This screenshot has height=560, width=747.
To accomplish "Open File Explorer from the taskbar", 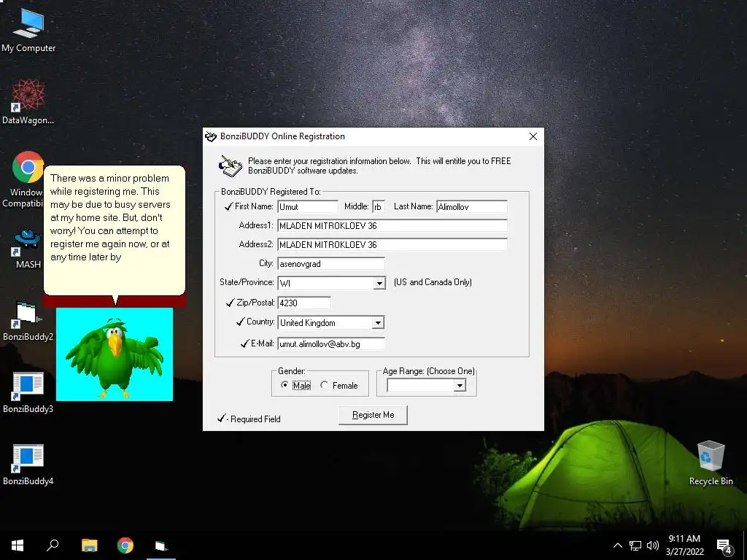I will click(89, 545).
